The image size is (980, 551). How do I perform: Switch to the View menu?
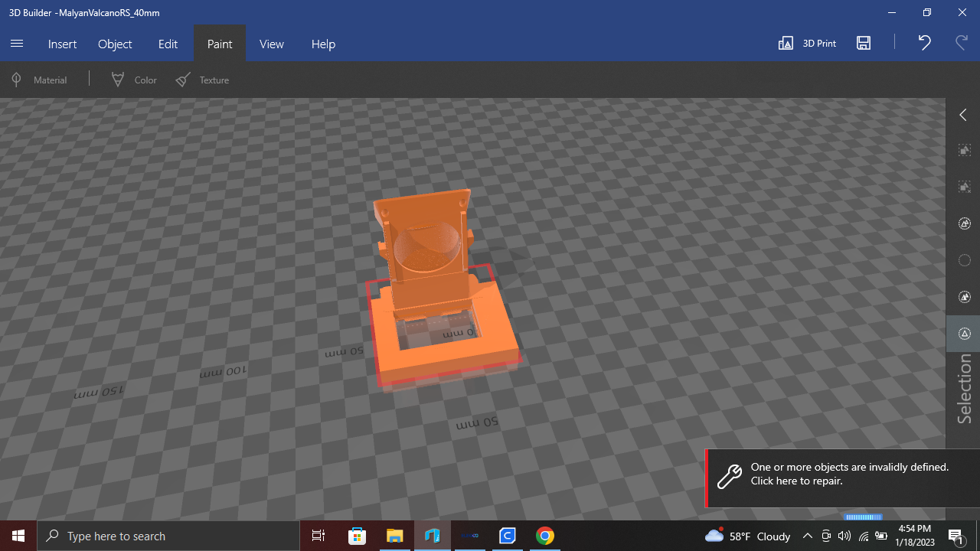[271, 44]
